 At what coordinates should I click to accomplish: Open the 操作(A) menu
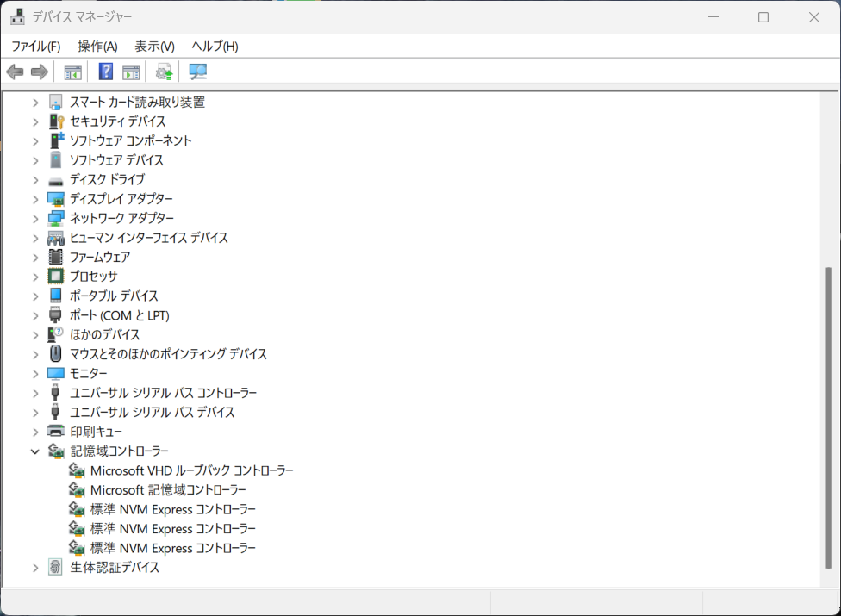(x=97, y=47)
